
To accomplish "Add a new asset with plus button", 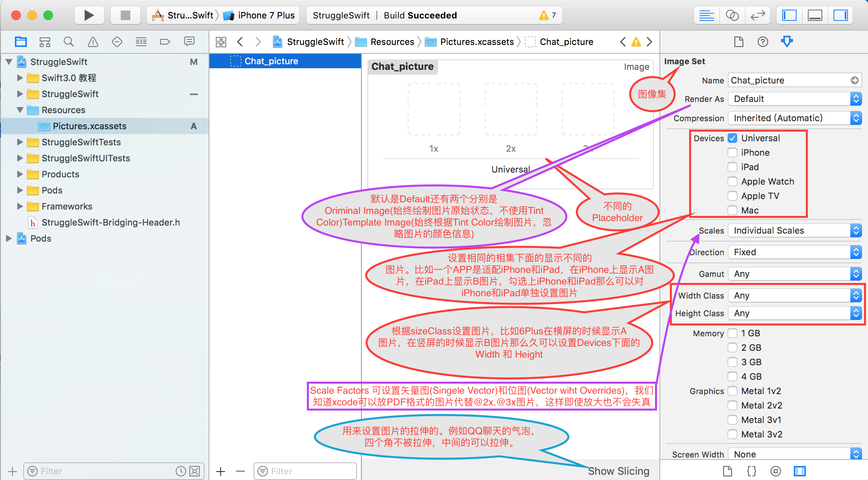I will (221, 471).
